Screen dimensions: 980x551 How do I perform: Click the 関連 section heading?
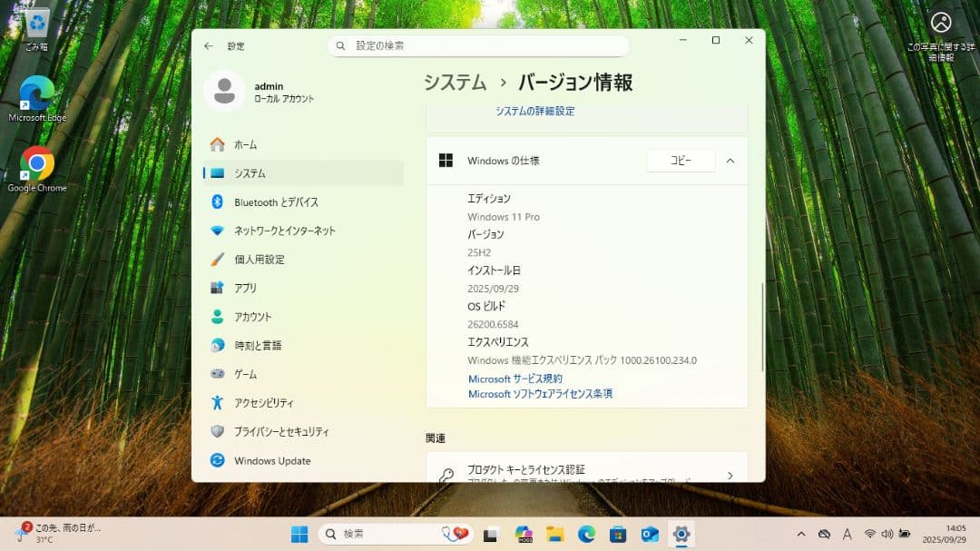tap(436, 438)
